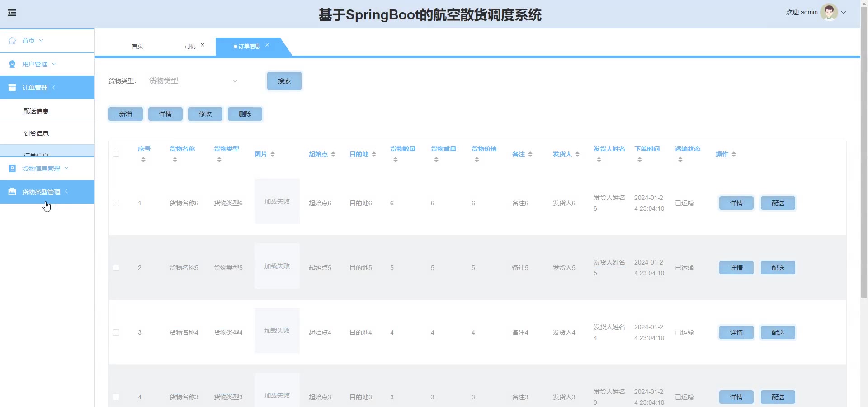Click 配送 for 货物名称3 row

(778, 397)
